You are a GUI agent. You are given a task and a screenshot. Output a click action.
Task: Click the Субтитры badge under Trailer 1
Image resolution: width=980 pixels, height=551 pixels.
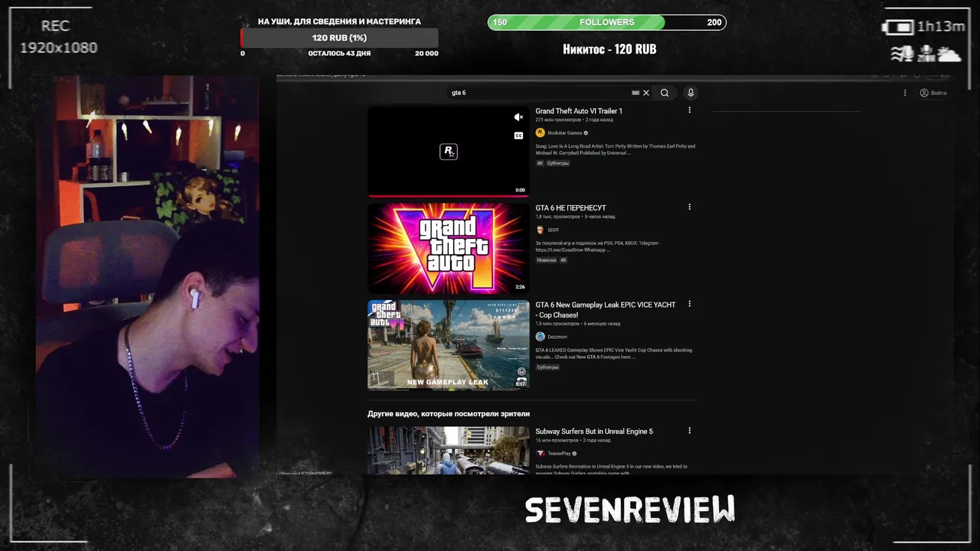tap(558, 163)
